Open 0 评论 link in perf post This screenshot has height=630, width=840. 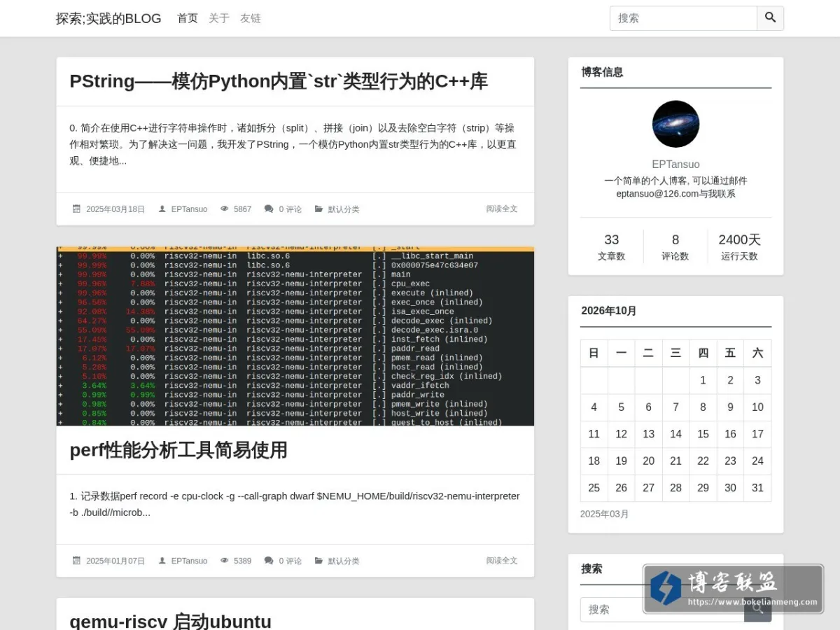click(290, 561)
